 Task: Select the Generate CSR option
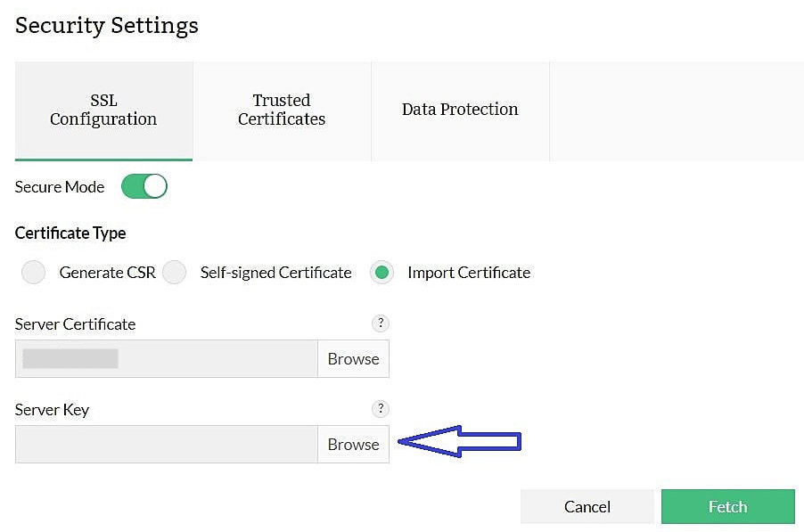(33, 272)
